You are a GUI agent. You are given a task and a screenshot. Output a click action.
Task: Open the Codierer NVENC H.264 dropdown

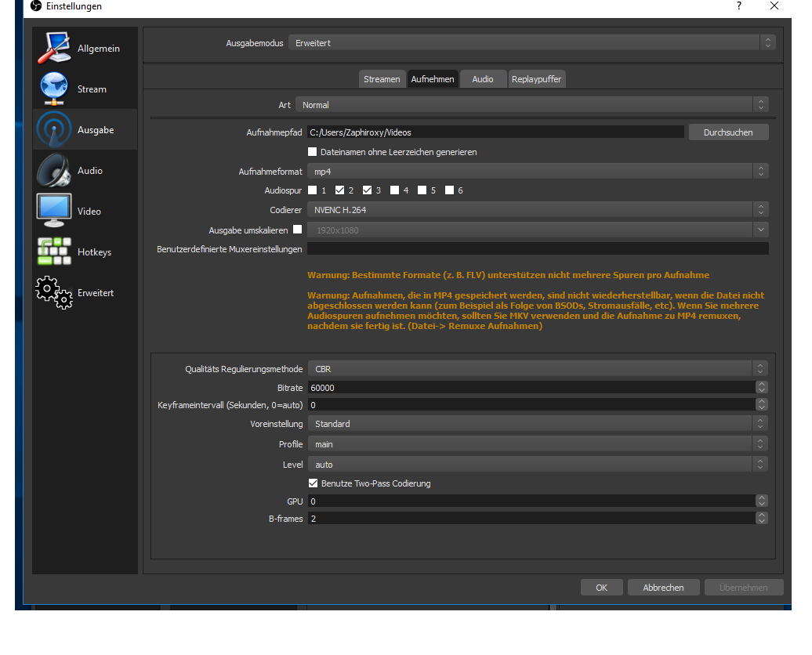(x=537, y=210)
